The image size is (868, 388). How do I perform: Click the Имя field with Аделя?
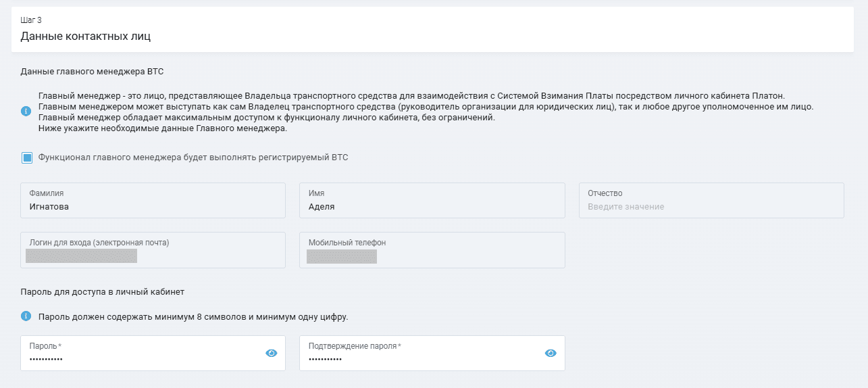[x=432, y=200]
